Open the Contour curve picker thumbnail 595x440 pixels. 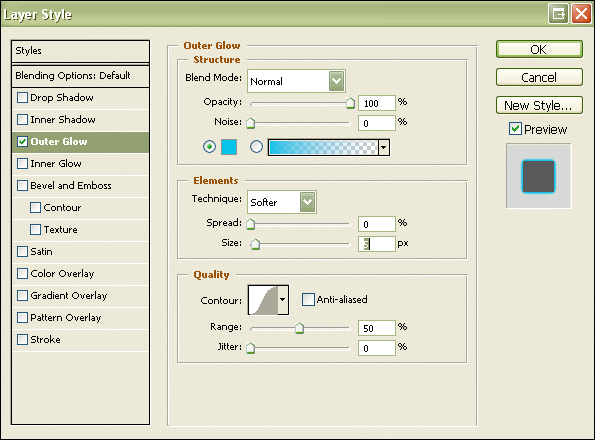point(263,300)
